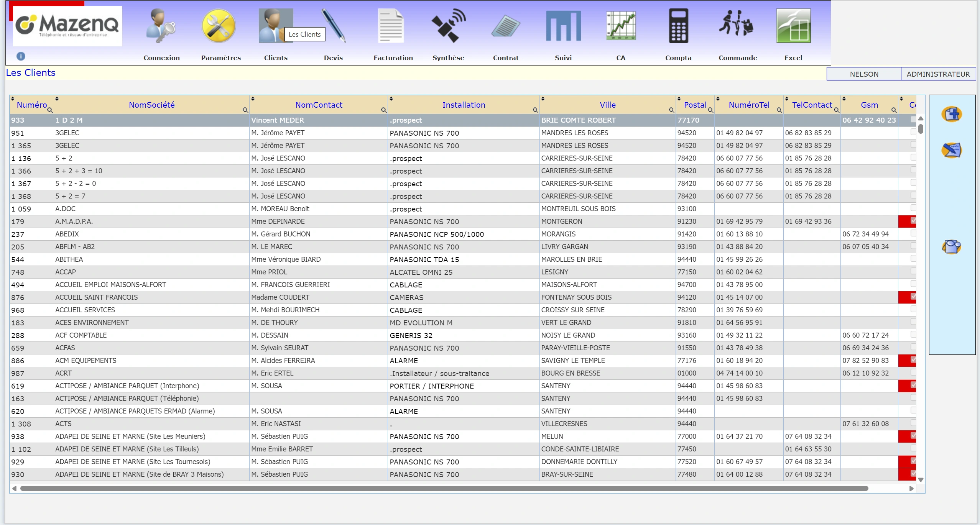Click the horizontal scrollbar thumb
The height and width of the screenshot is (525, 980).
click(444, 489)
